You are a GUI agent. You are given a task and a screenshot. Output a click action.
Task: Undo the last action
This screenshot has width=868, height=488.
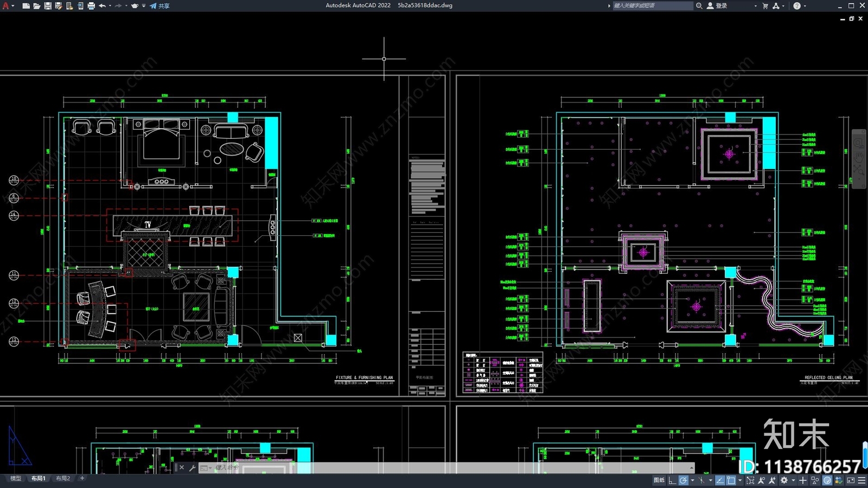[102, 6]
